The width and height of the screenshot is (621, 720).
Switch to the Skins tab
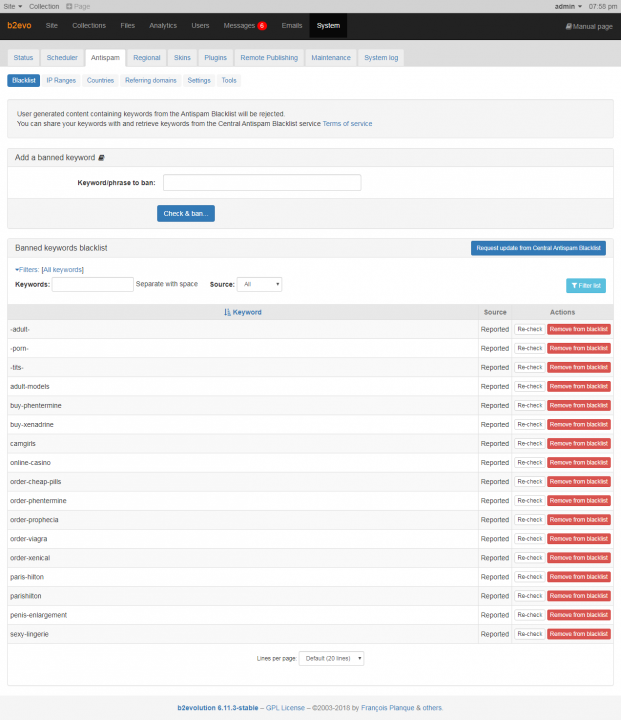pyautogui.click(x=182, y=58)
